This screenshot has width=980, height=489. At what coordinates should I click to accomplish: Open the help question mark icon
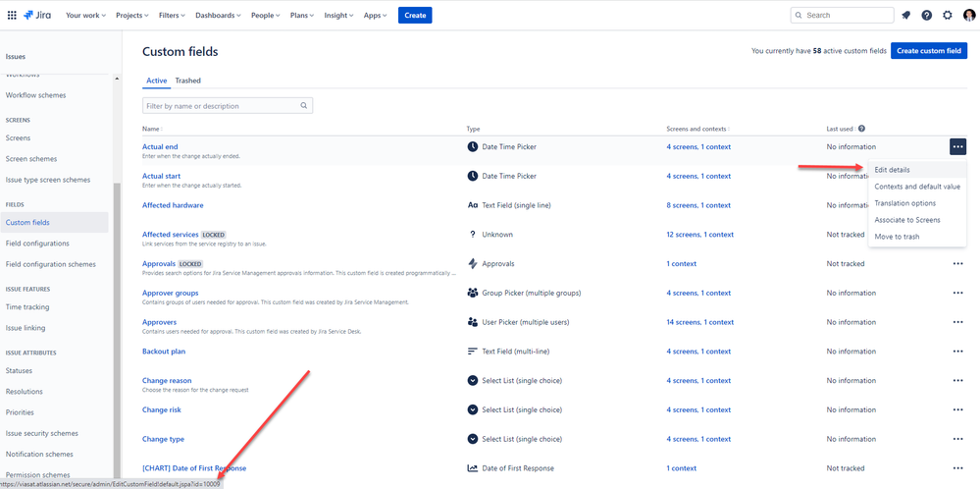(x=927, y=15)
